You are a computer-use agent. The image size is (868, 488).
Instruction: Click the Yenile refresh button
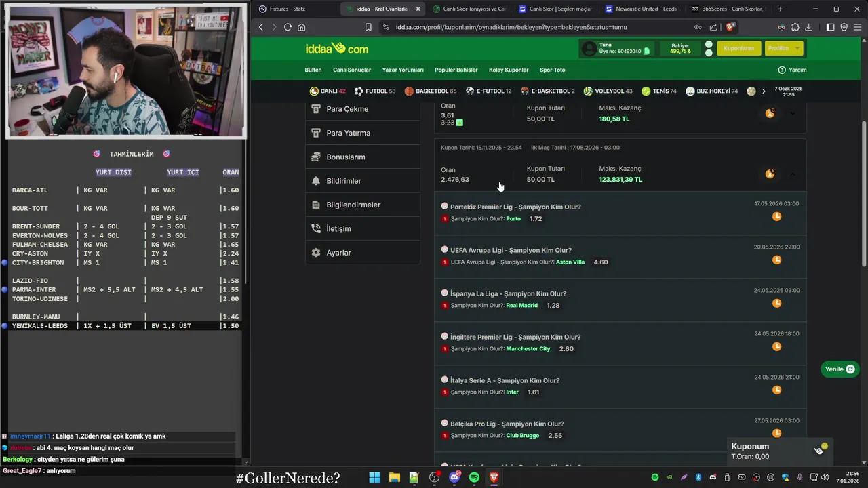[x=840, y=369]
